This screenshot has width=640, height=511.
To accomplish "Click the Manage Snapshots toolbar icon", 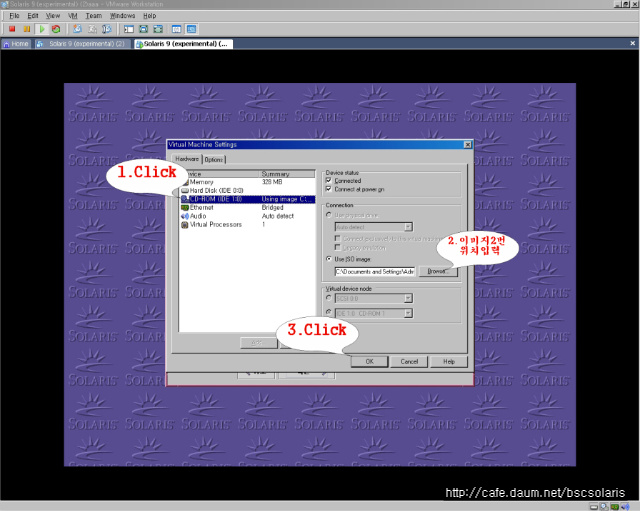I will coord(107,29).
